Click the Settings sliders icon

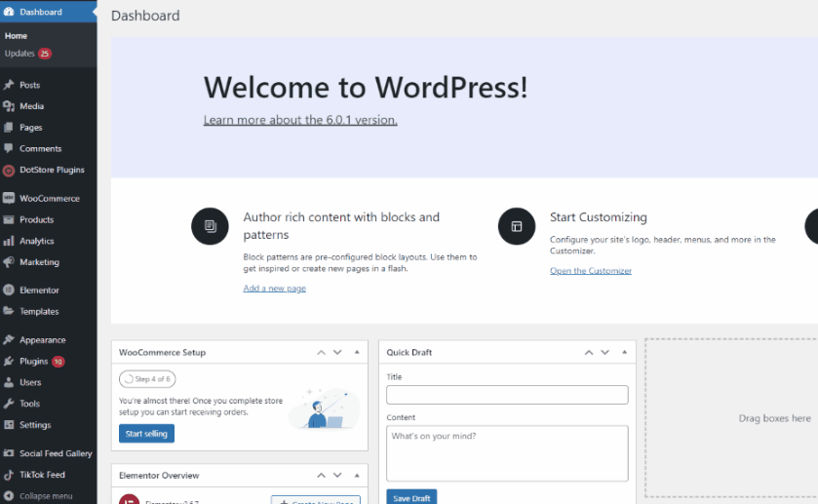point(9,425)
